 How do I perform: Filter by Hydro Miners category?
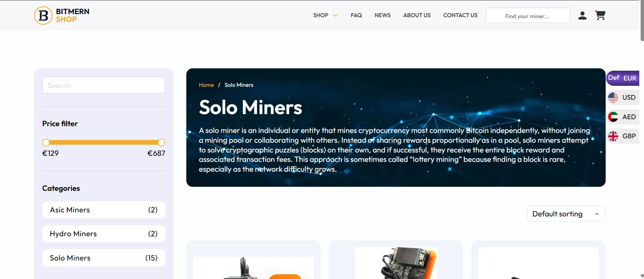[104, 234]
